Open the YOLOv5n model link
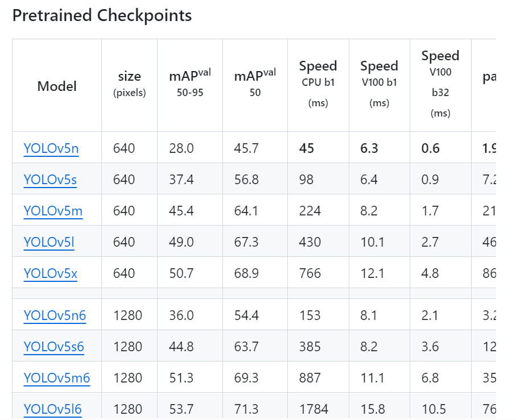Image resolution: width=516 pixels, height=420 pixels. pyautogui.click(x=51, y=148)
